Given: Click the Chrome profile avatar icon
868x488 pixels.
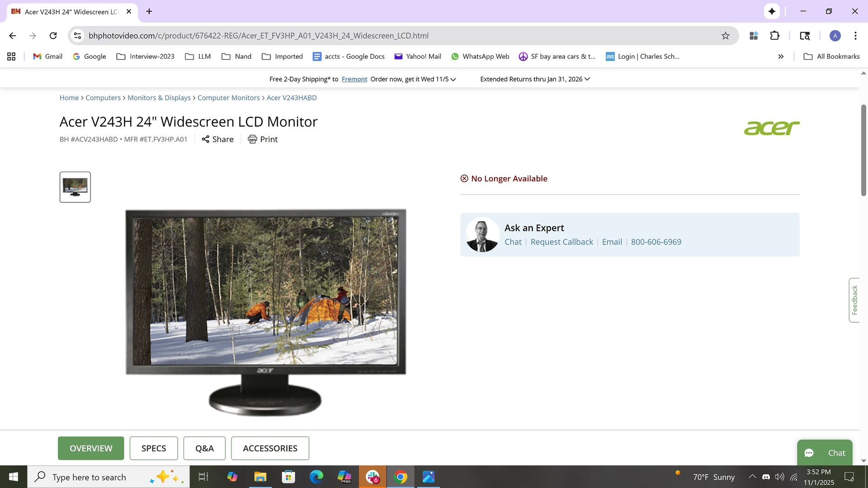Looking at the screenshot, I should click(x=835, y=36).
